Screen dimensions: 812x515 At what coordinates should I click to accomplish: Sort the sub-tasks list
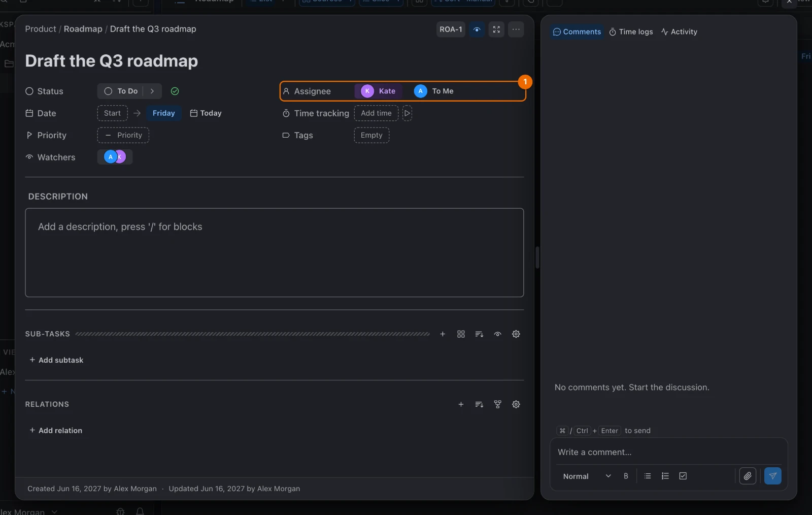[479, 334]
